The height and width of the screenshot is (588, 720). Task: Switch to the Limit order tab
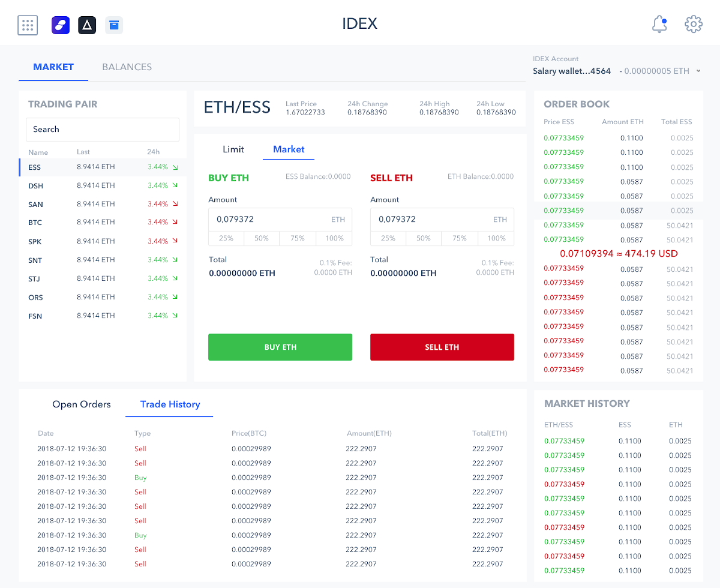(x=233, y=149)
